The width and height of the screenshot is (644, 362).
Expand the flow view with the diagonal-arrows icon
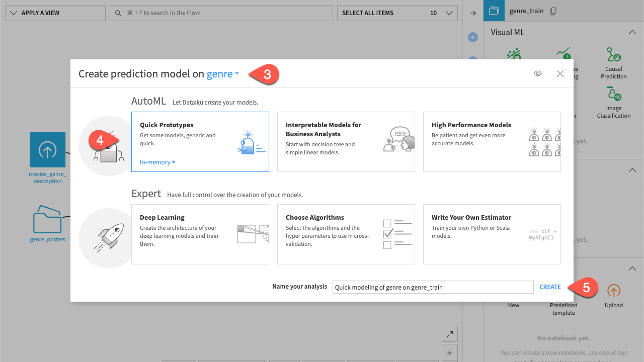449,333
